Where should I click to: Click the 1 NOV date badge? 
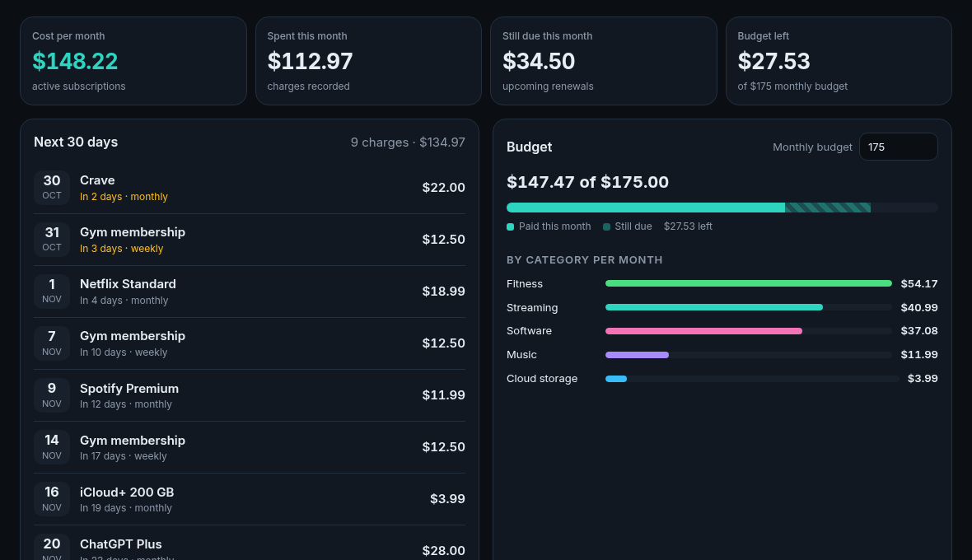(51, 292)
